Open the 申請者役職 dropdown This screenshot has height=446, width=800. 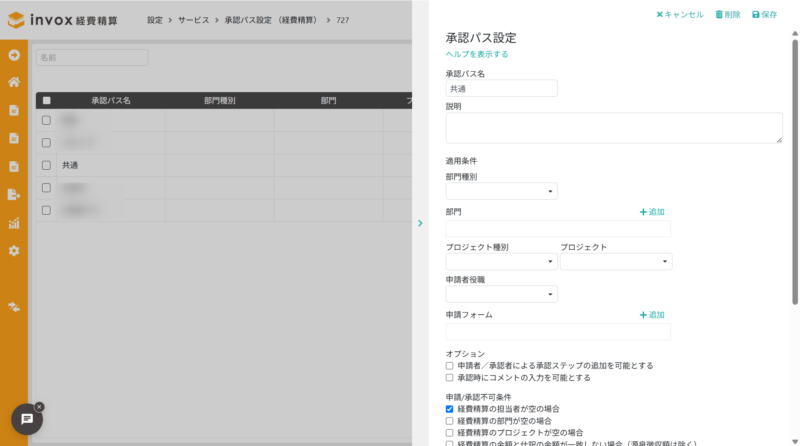click(502, 294)
